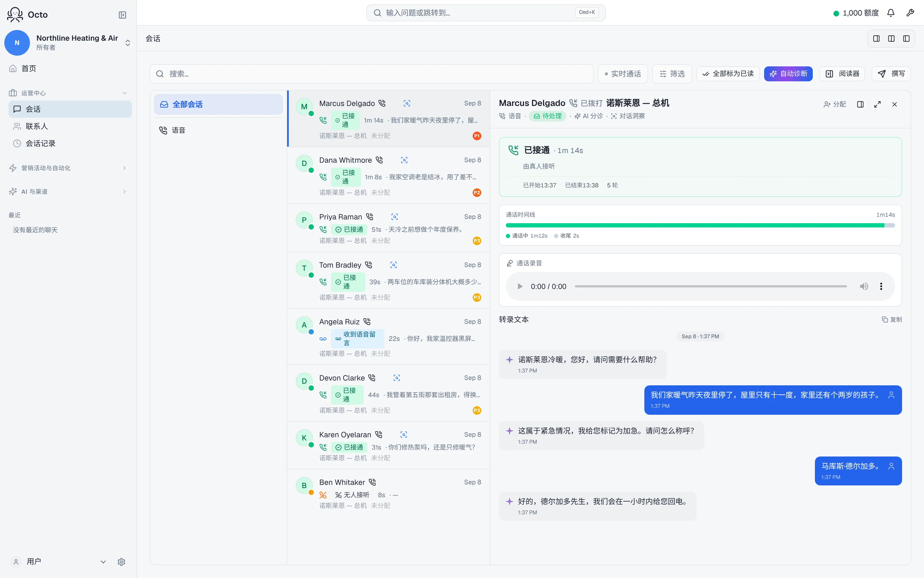
Task: Open Ben Whitaker missed call row
Action: (389, 493)
